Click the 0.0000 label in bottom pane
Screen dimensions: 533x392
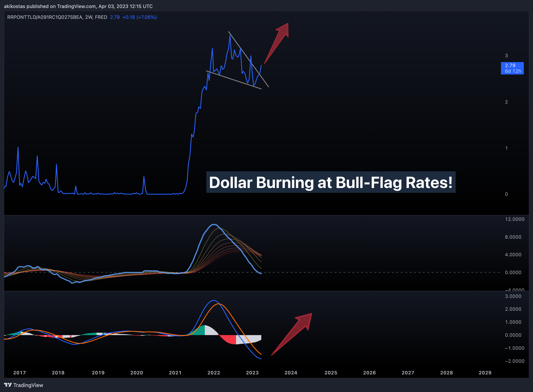[513, 335]
